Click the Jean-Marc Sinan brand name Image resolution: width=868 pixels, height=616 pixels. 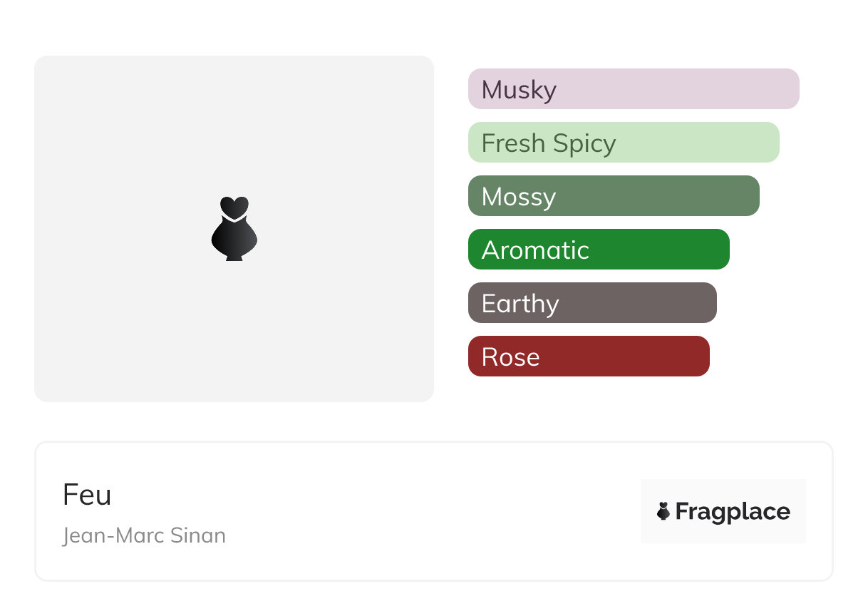click(144, 535)
